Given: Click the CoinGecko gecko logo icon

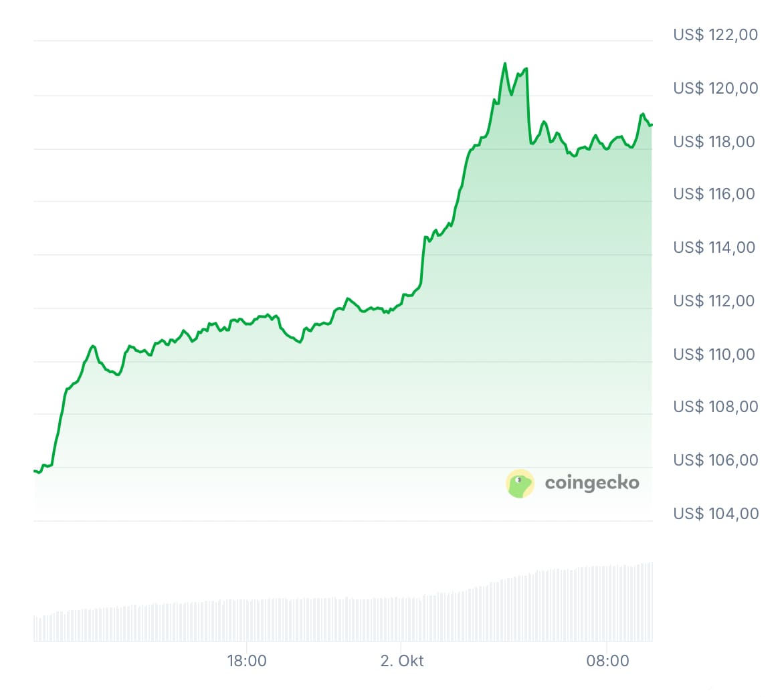Looking at the screenshot, I should click(x=520, y=483).
